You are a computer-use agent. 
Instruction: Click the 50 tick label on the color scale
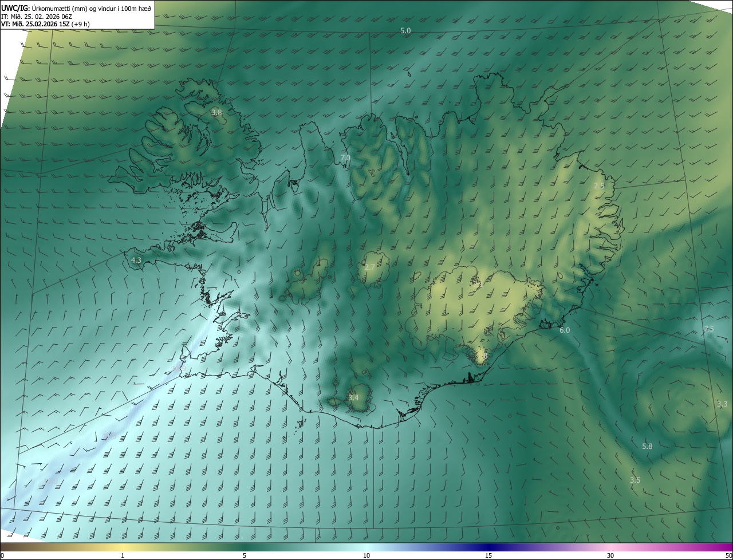click(728, 555)
